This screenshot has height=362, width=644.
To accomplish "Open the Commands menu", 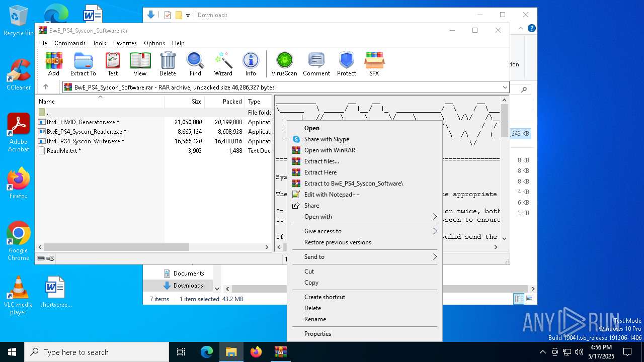I will [x=70, y=43].
